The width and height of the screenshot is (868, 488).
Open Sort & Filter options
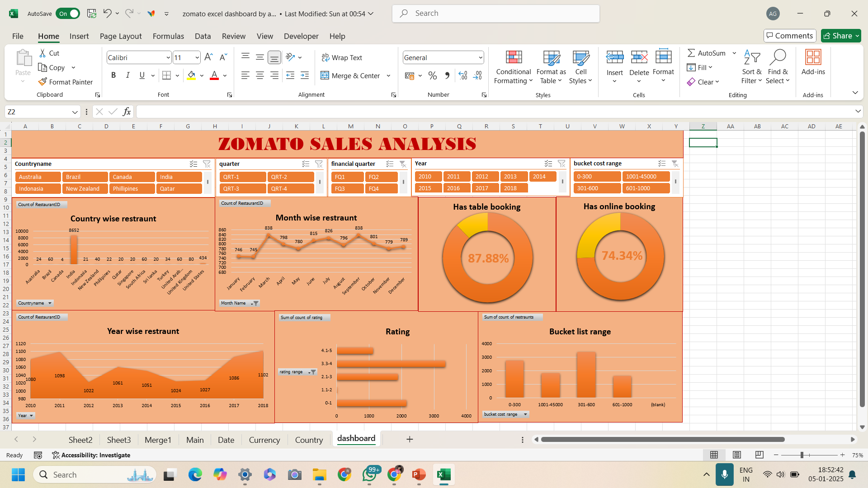click(752, 67)
